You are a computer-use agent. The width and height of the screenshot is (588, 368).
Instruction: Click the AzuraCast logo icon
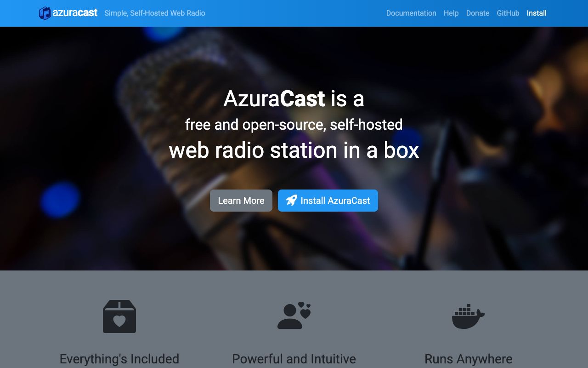click(45, 13)
